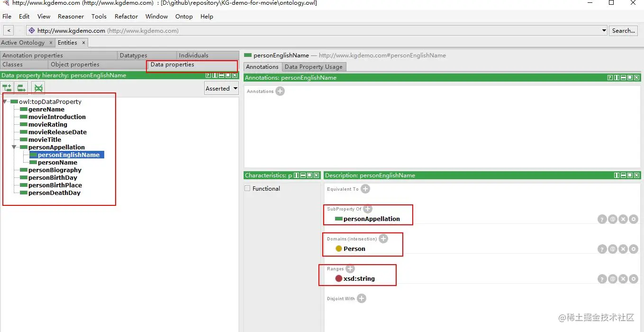Select personBirthPlace in the property tree
The height and width of the screenshot is (332, 644).
point(55,185)
